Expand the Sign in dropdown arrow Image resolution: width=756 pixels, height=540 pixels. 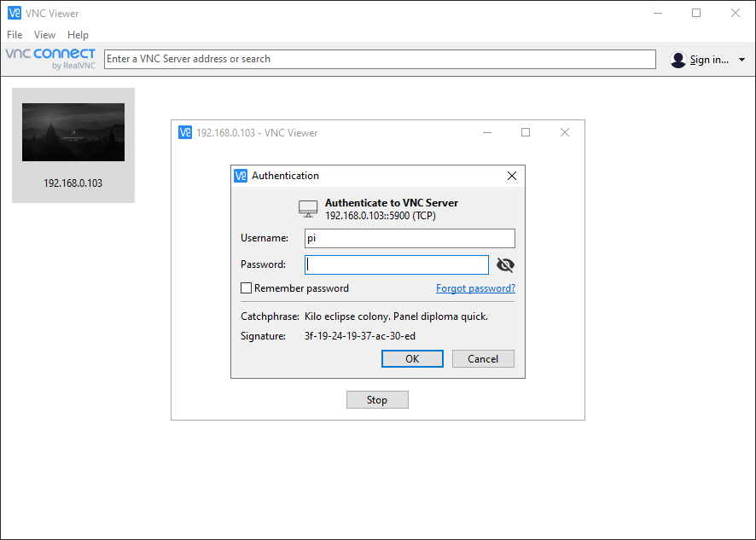coord(741,60)
